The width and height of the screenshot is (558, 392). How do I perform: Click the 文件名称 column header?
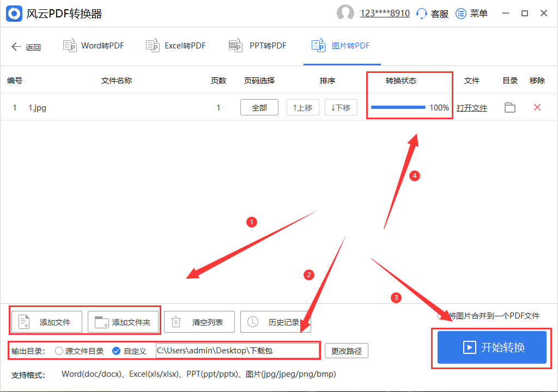117,81
